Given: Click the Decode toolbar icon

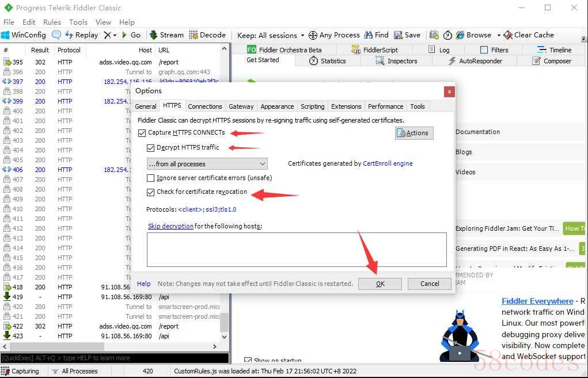Looking at the screenshot, I should pos(194,35).
